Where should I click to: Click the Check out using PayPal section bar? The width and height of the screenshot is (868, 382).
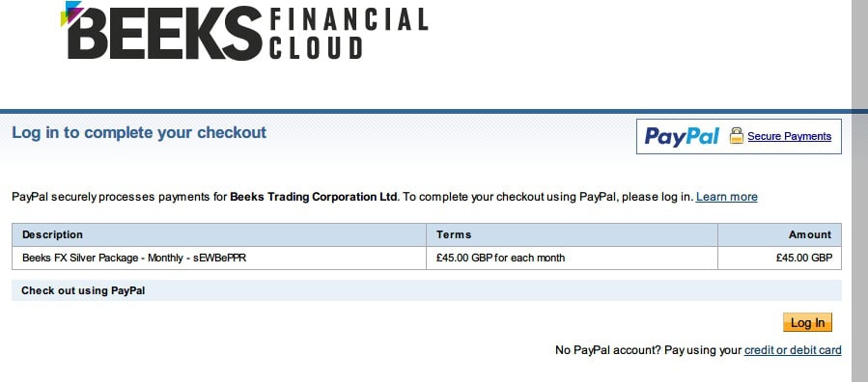tap(426, 290)
